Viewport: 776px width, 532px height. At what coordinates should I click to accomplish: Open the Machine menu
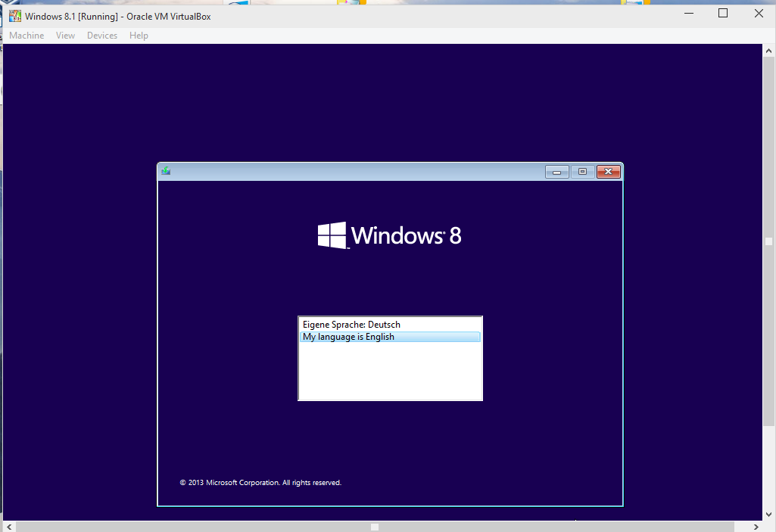pyautogui.click(x=26, y=36)
